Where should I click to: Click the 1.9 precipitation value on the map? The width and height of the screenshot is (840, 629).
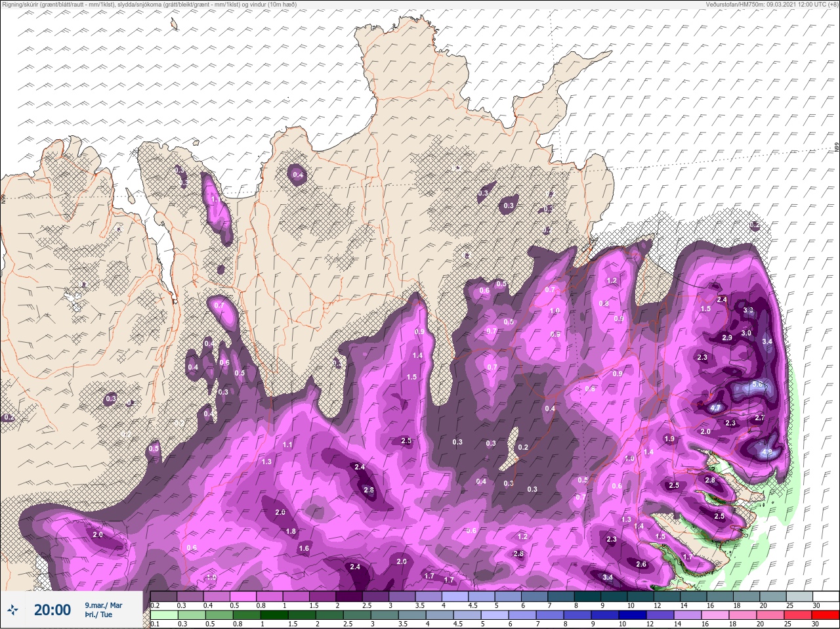(x=669, y=439)
